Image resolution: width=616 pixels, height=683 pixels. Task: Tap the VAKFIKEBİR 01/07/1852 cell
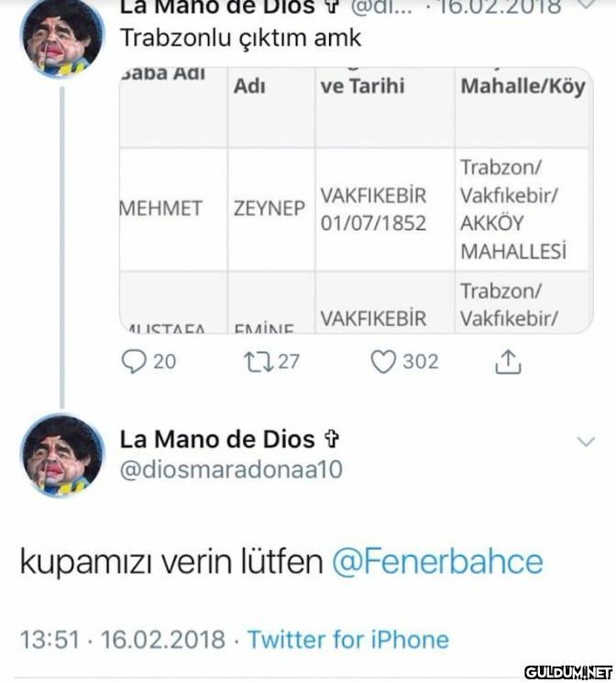tap(374, 209)
